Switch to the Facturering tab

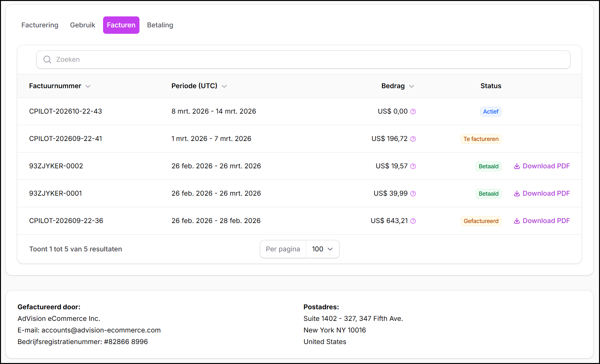(40, 25)
